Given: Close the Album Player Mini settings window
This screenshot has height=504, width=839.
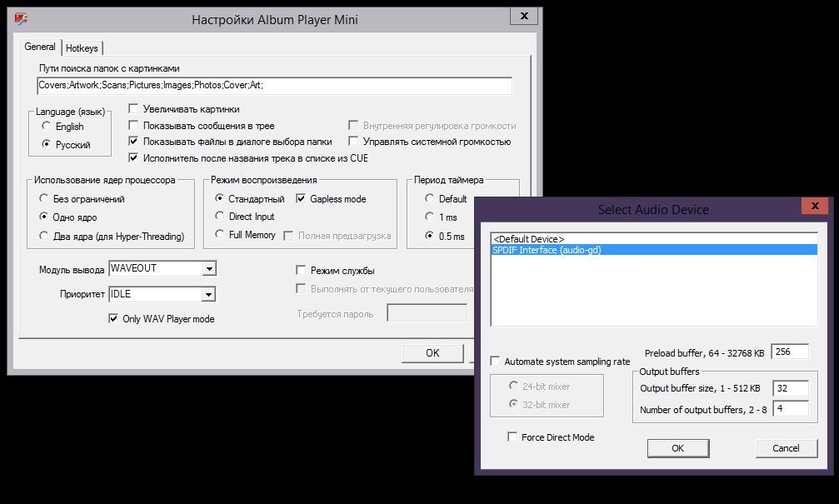Looking at the screenshot, I should [524, 16].
